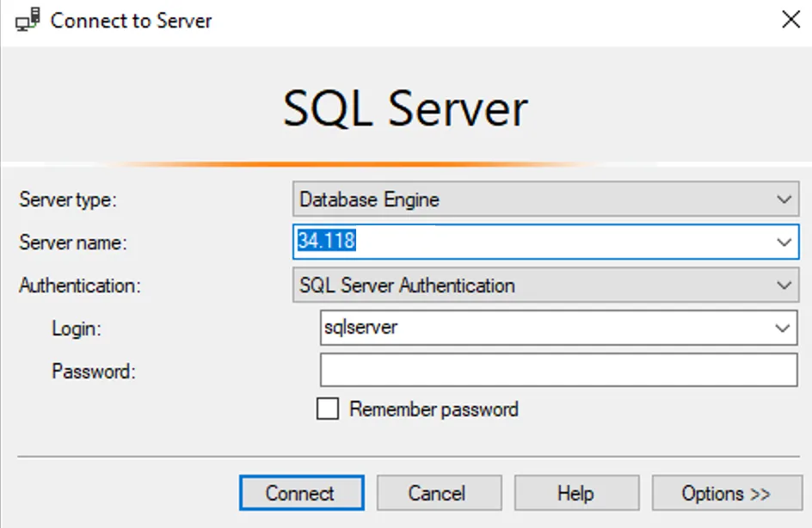Click the 'Server name:' label
Viewport: 812px width, 528px height.
pos(73,243)
